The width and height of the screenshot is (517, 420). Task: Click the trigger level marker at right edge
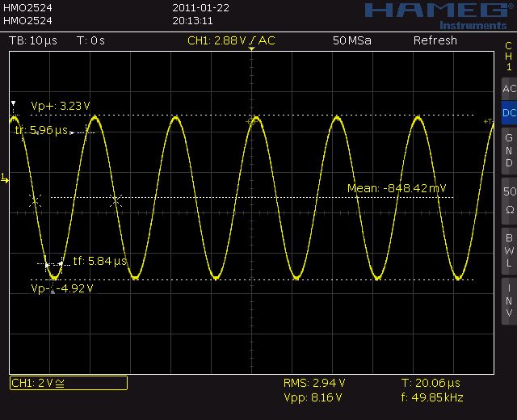(x=488, y=122)
